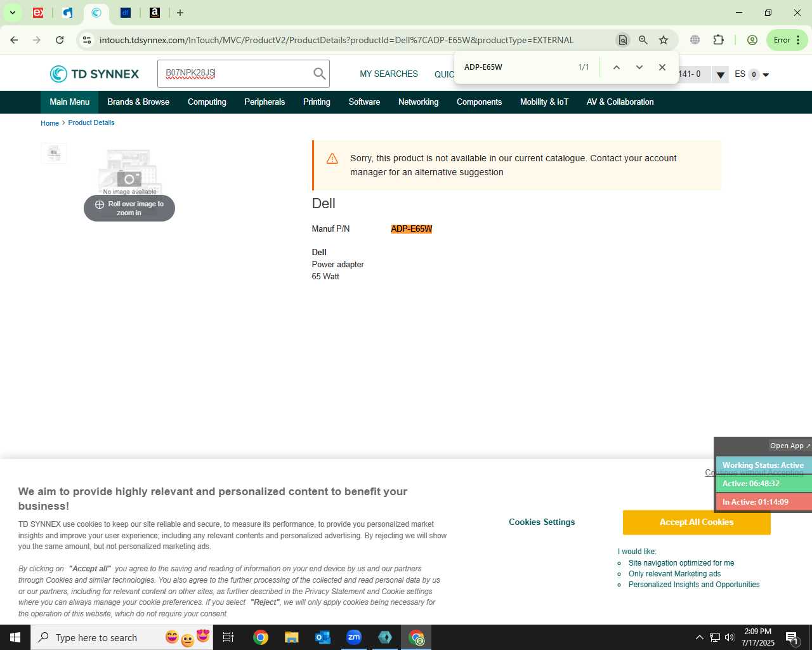This screenshot has height=650, width=812.
Task: Click the Cookies Settings button
Action: pos(542,522)
